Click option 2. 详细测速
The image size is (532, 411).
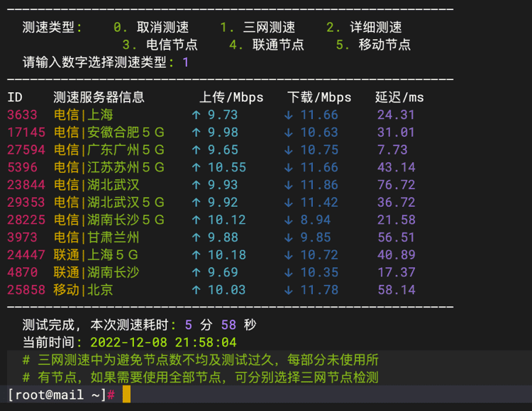(364, 28)
